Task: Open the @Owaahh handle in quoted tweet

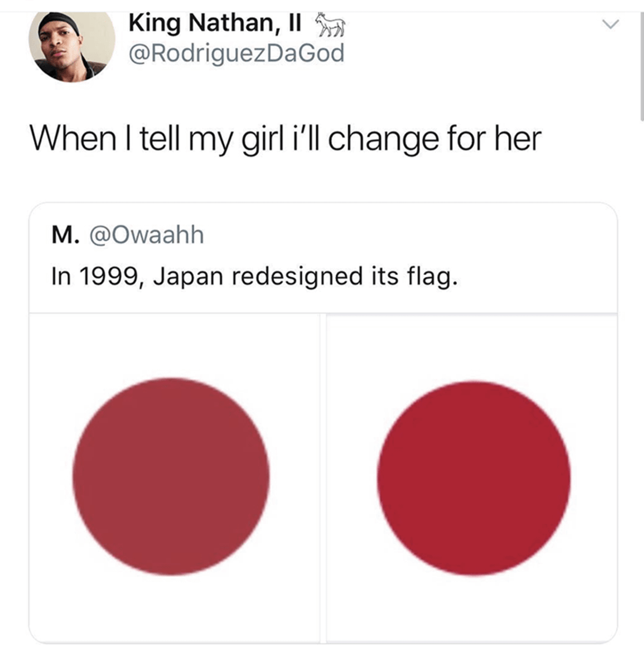Action: [146, 235]
